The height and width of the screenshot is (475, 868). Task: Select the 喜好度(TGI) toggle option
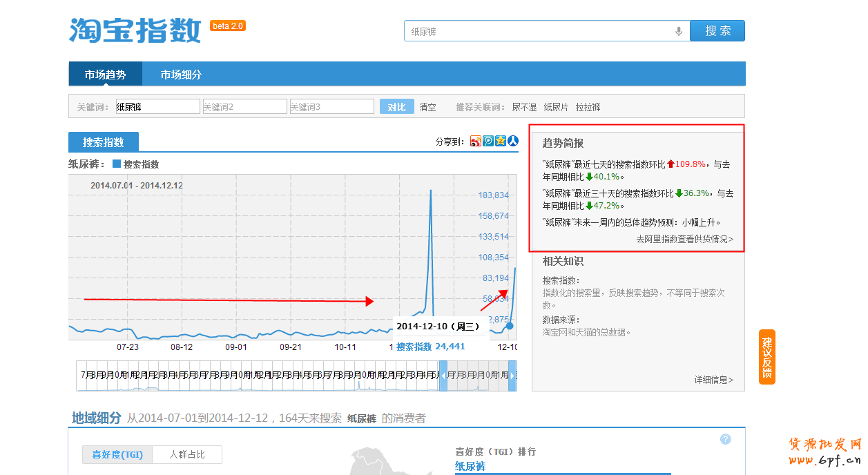tap(117, 454)
